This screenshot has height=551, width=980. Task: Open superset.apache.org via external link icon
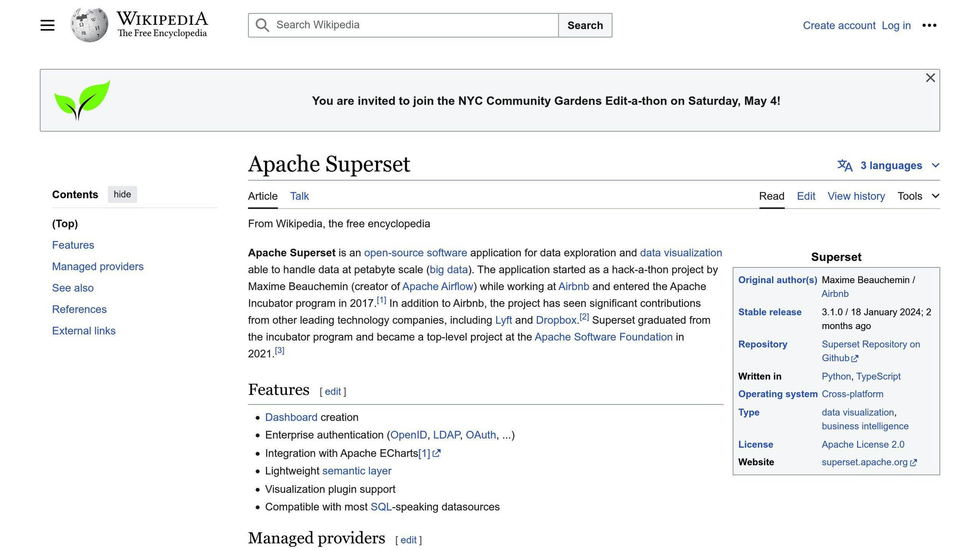913,463
